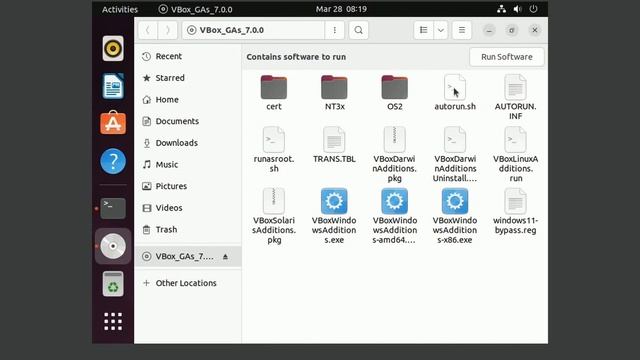Open Trash in the sidebar
Screen dimensions: 640x360
(188, 229)
